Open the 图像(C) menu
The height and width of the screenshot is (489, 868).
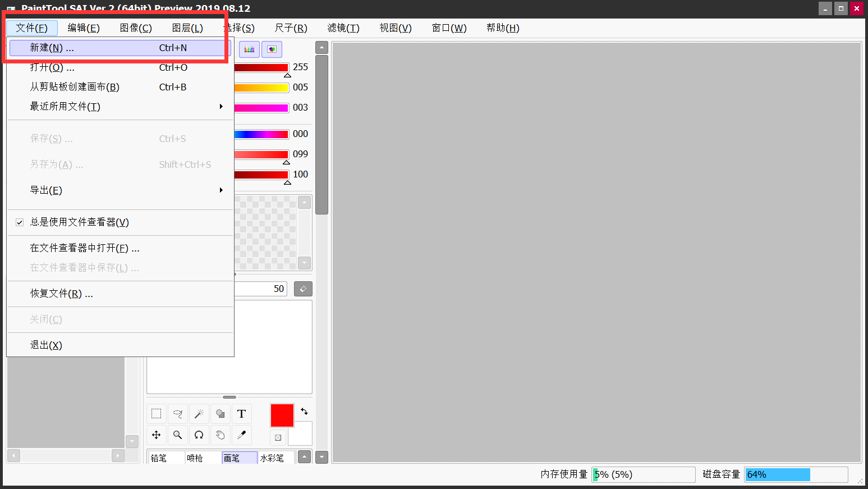[x=136, y=28]
